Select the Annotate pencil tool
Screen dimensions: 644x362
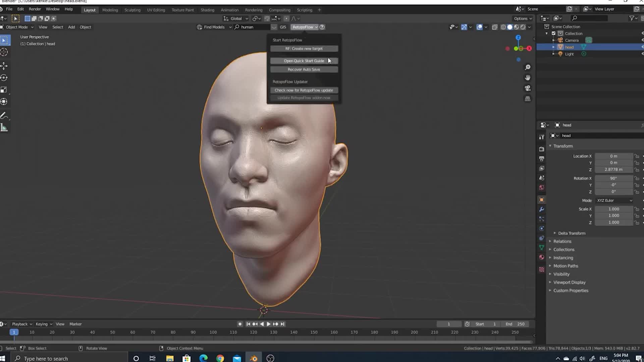(4, 116)
